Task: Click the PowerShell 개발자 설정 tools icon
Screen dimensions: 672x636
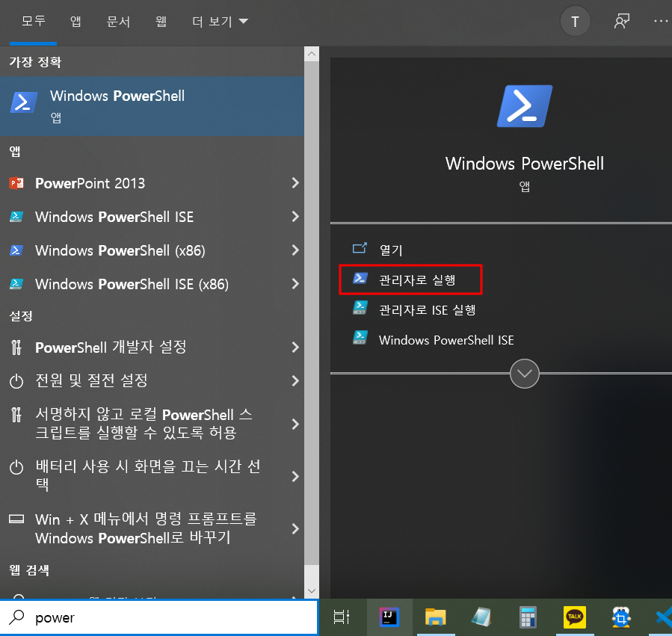Action: coord(16,347)
